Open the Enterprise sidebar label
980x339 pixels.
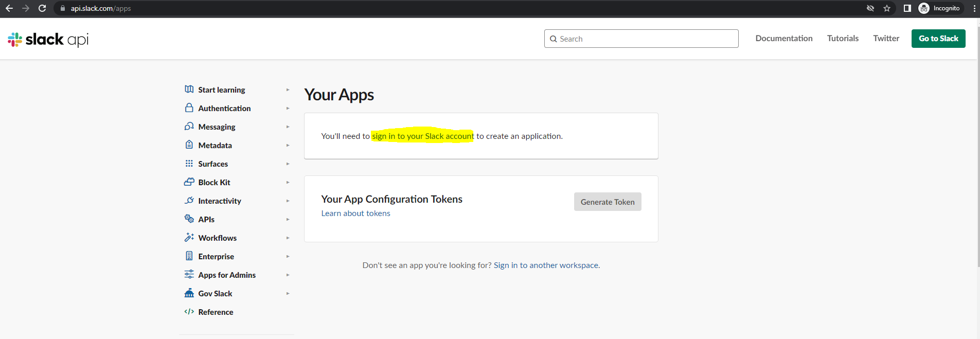click(x=216, y=256)
